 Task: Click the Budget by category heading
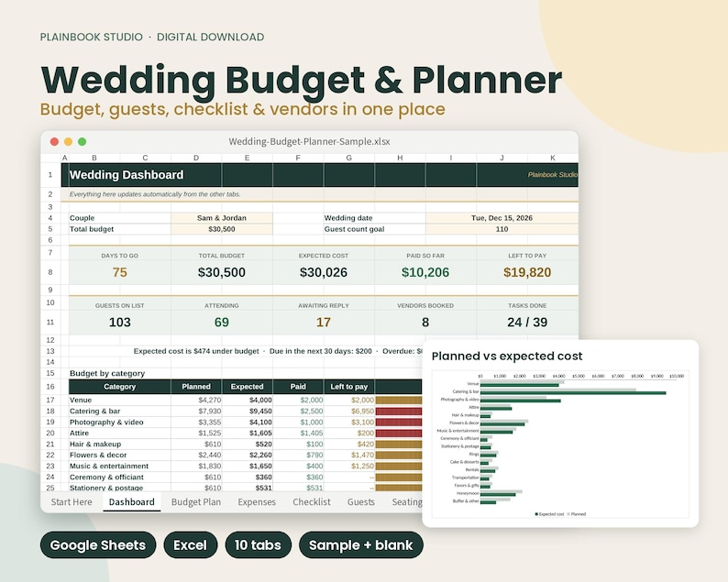(107, 373)
